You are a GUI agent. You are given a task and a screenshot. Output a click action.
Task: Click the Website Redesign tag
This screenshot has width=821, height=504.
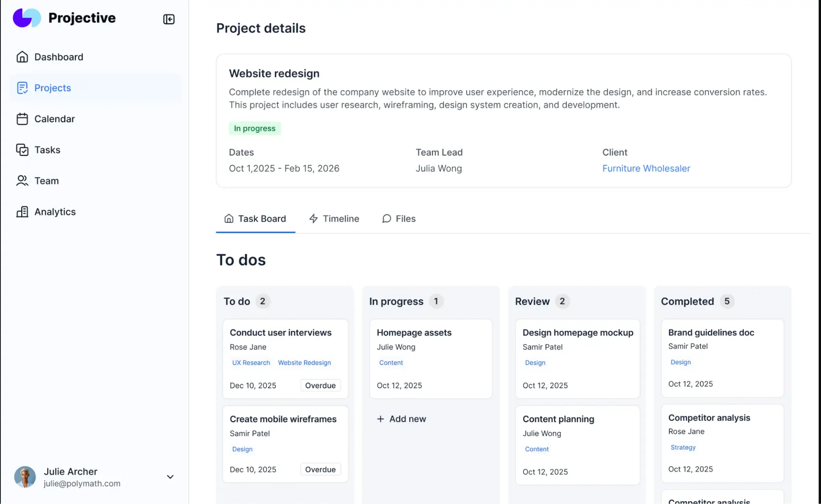[x=305, y=362]
